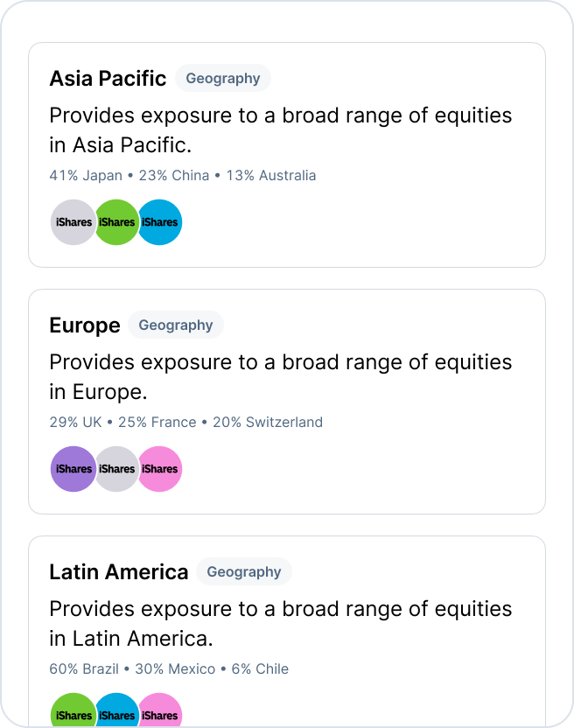Viewport: 574px width, 728px height.
Task: Click the grey iShares icon in Asia Pacific card
Action: (72, 222)
